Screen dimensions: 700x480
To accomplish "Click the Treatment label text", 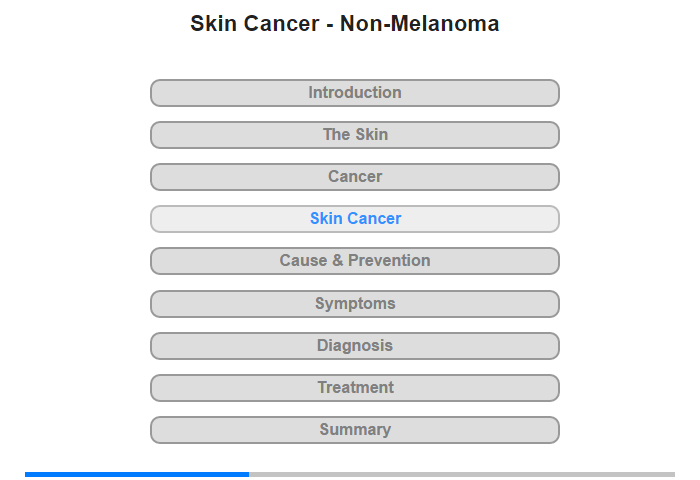I will pos(355,388).
